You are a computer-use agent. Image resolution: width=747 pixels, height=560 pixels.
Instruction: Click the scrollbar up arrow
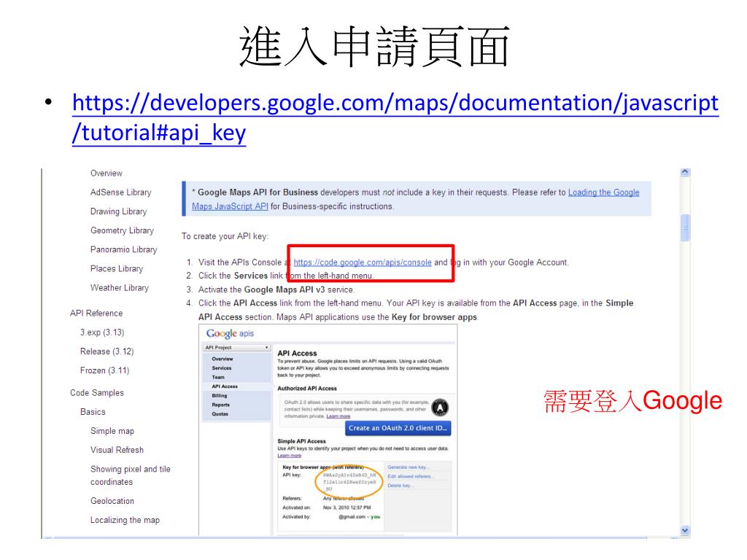tap(685, 172)
